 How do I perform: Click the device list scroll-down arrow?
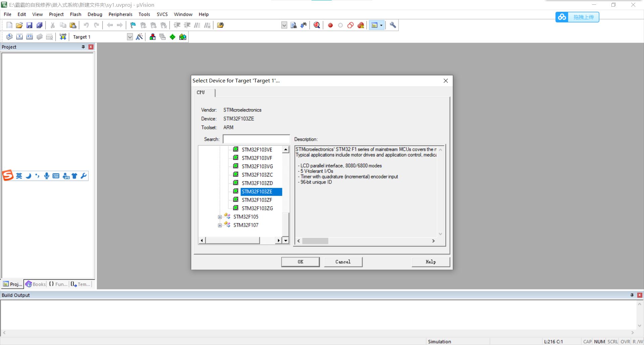(x=286, y=240)
